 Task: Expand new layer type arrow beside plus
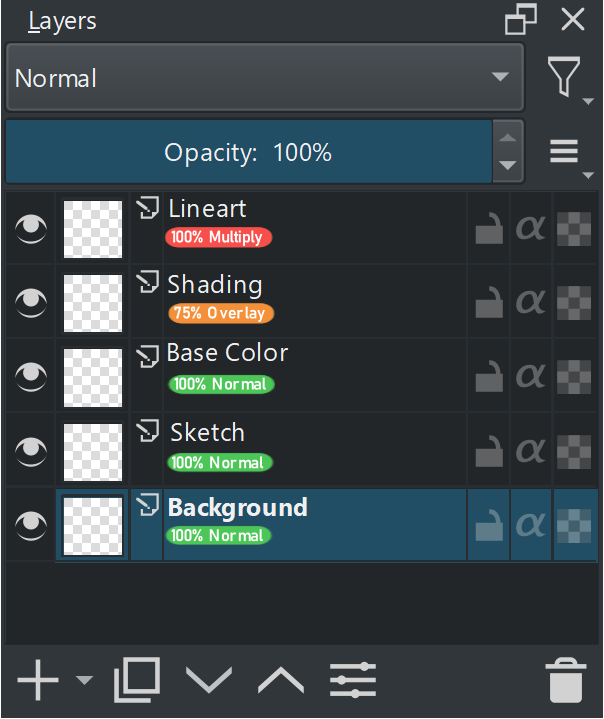point(85,681)
